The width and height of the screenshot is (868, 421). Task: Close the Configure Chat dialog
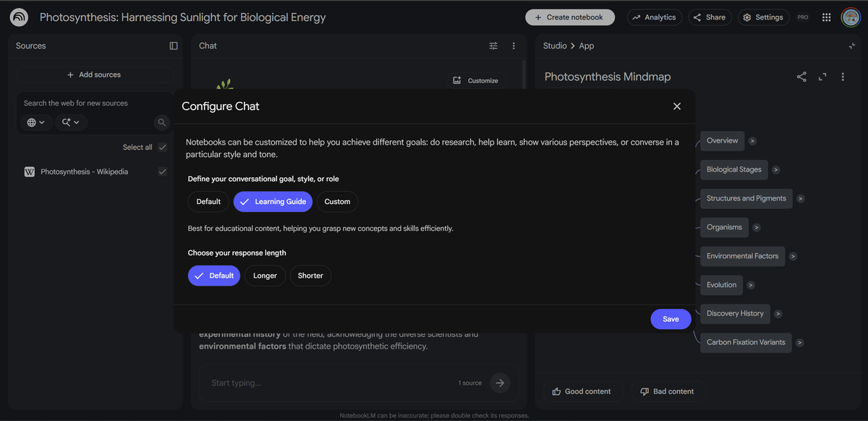677,106
